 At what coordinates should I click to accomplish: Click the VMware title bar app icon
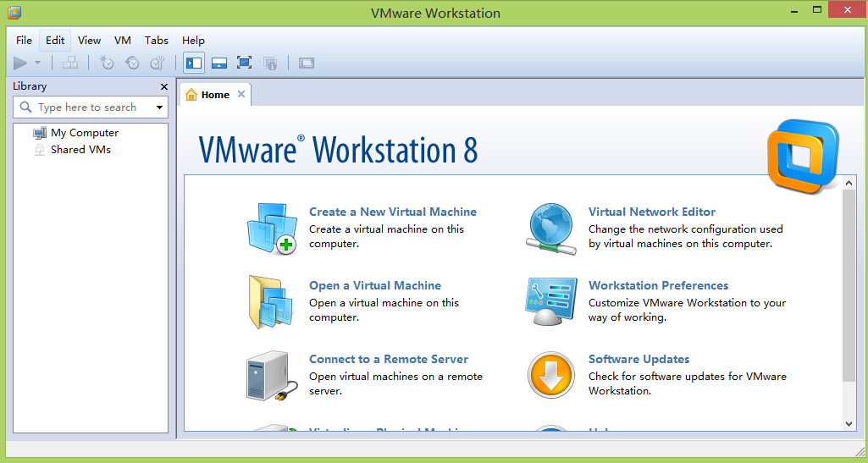[15, 12]
